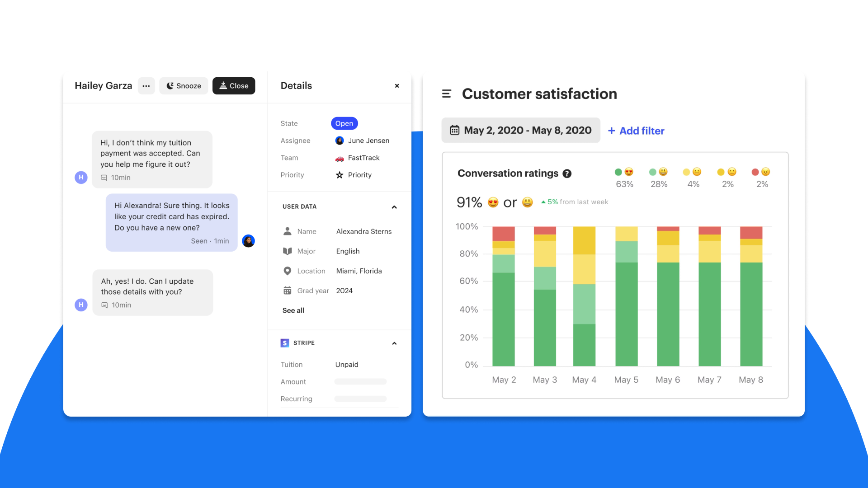Click the calendar icon next to date range
This screenshot has width=868, height=488.
tap(454, 130)
